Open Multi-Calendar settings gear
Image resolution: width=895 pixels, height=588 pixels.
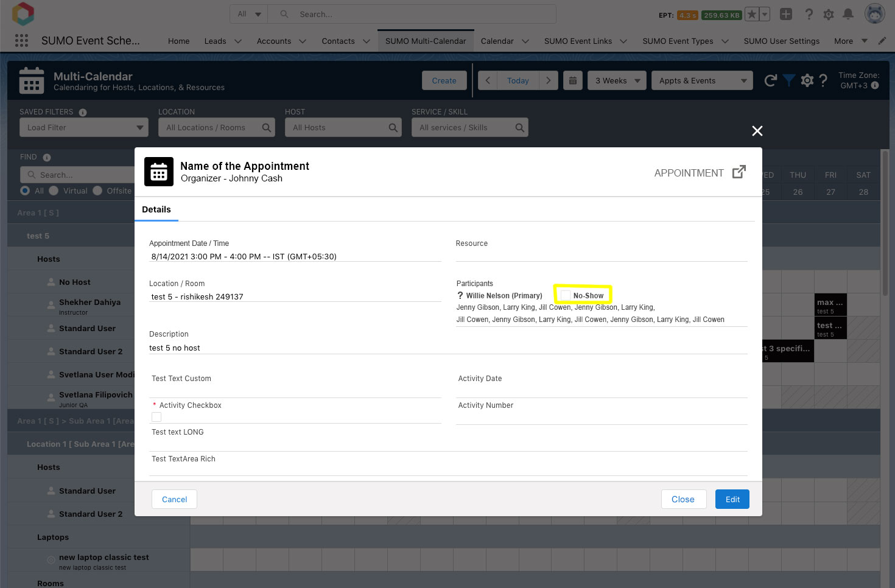click(x=807, y=80)
